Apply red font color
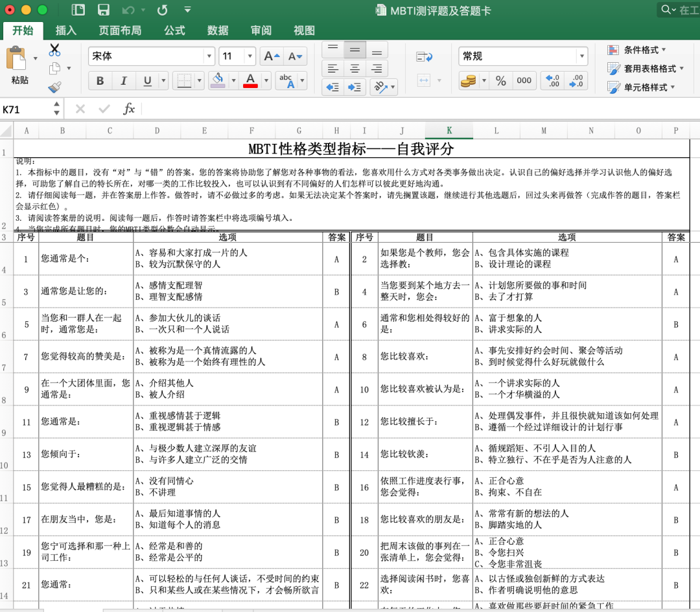 [250, 81]
